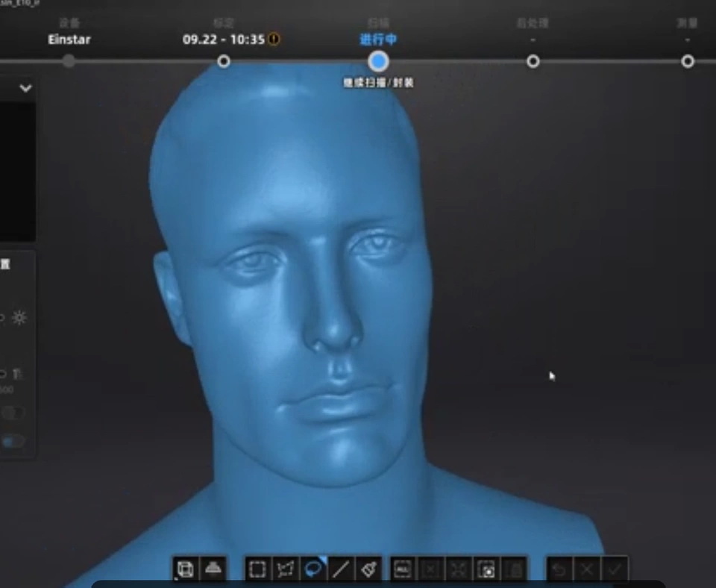Click the confirm checkmark button

tap(615, 569)
